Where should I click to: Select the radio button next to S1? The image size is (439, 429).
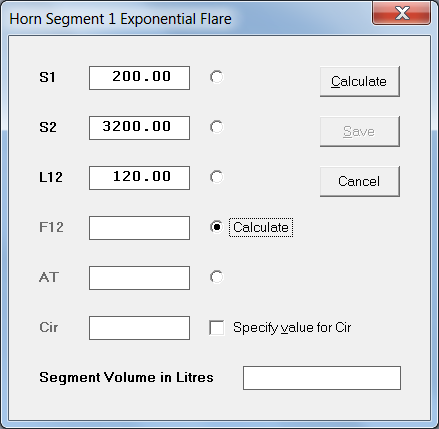click(217, 77)
